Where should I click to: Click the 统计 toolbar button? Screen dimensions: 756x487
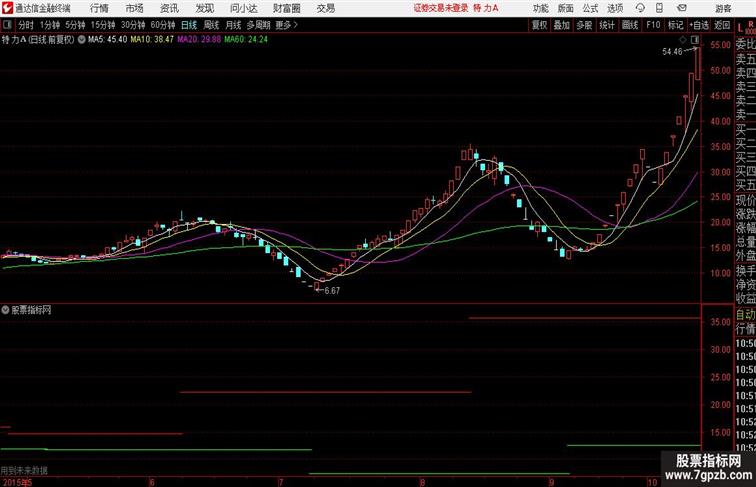coord(607,25)
